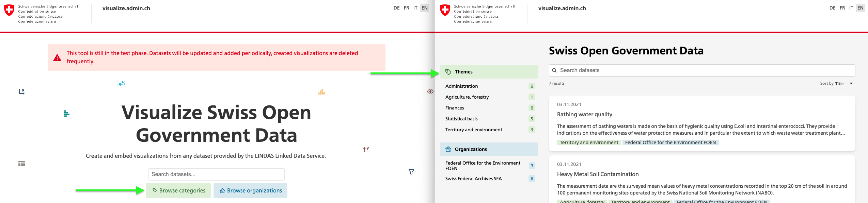The height and width of the screenshot is (203, 868).
Task: Click Browse organizations button
Action: point(250,191)
